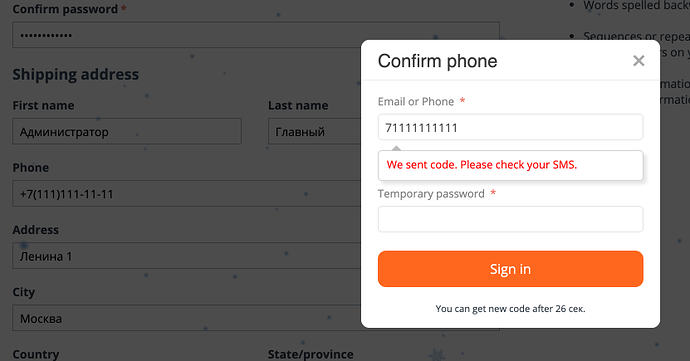Focus the Temporary password input
Image resolution: width=690 pixels, height=361 pixels.
[510, 219]
